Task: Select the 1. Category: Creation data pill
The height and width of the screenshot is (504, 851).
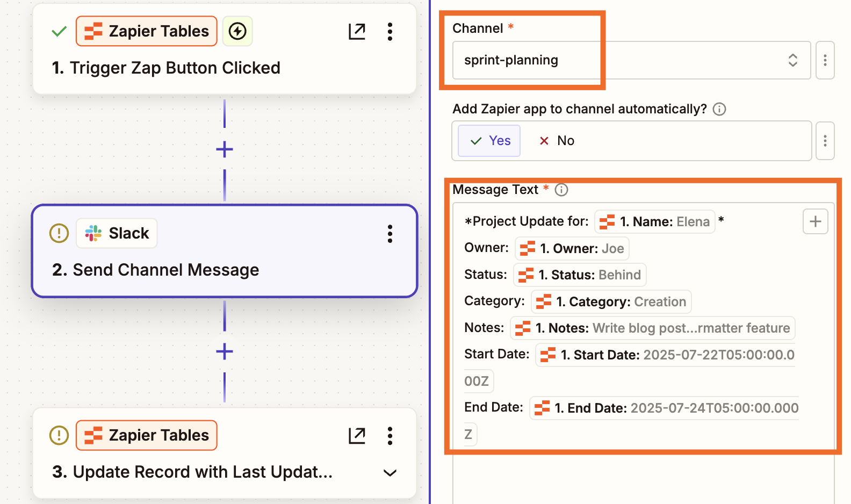Action: (x=611, y=301)
